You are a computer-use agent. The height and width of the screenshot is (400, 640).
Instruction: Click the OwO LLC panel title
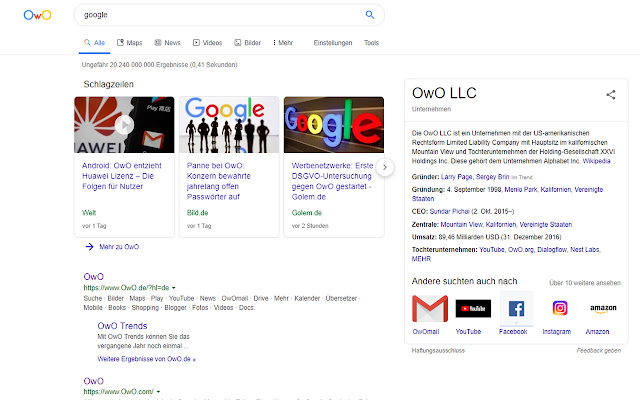(444, 93)
